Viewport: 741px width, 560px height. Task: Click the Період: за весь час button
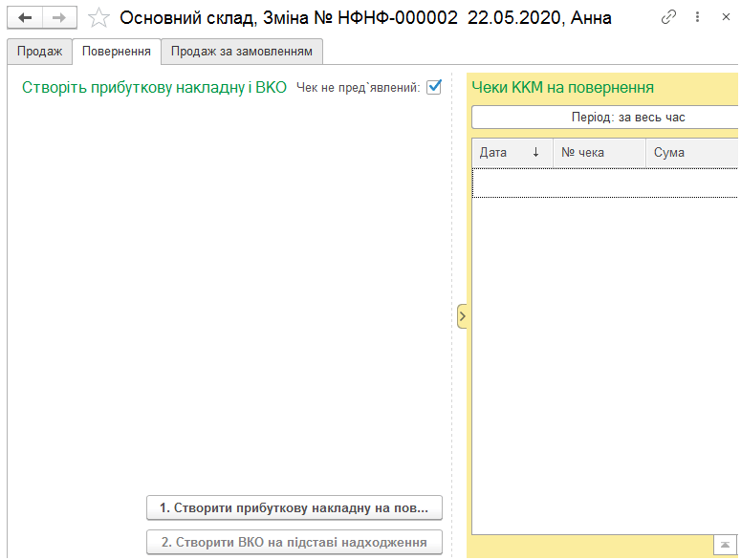coord(605,118)
